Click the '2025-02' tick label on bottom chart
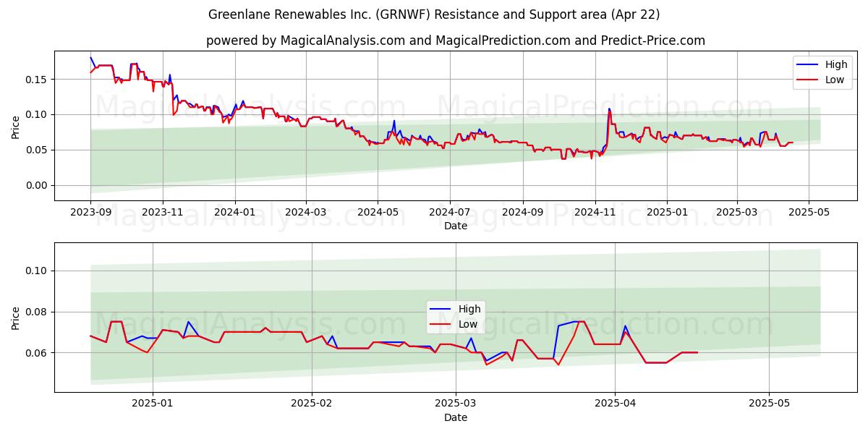This screenshot has width=868, height=434. tap(312, 404)
